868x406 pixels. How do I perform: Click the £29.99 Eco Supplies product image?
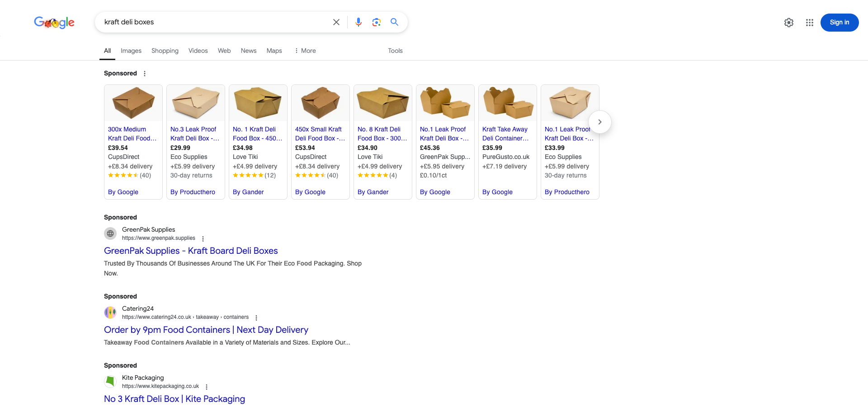pos(196,103)
